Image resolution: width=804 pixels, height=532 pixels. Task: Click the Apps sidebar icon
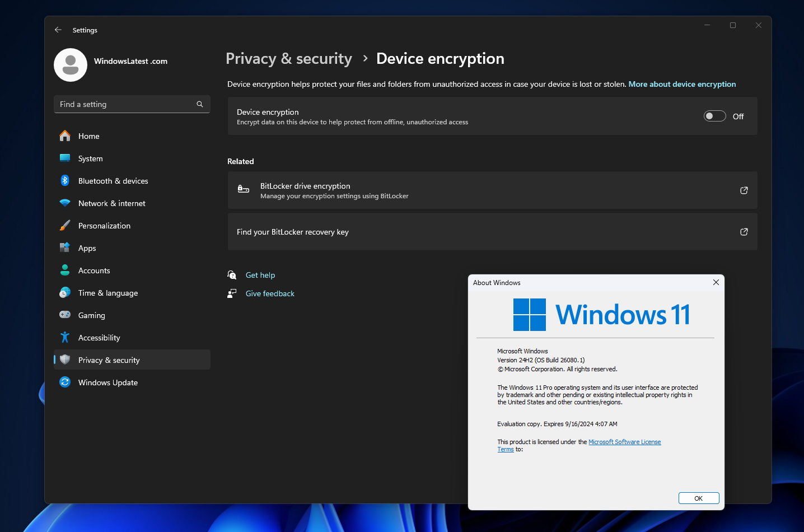[x=64, y=248]
